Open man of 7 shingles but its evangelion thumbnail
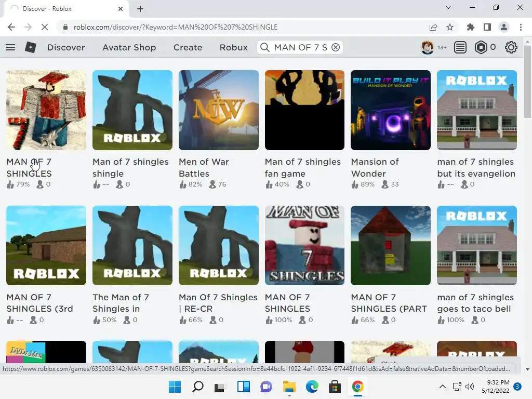This screenshot has width=532, height=399. pyautogui.click(x=477, y=110)
